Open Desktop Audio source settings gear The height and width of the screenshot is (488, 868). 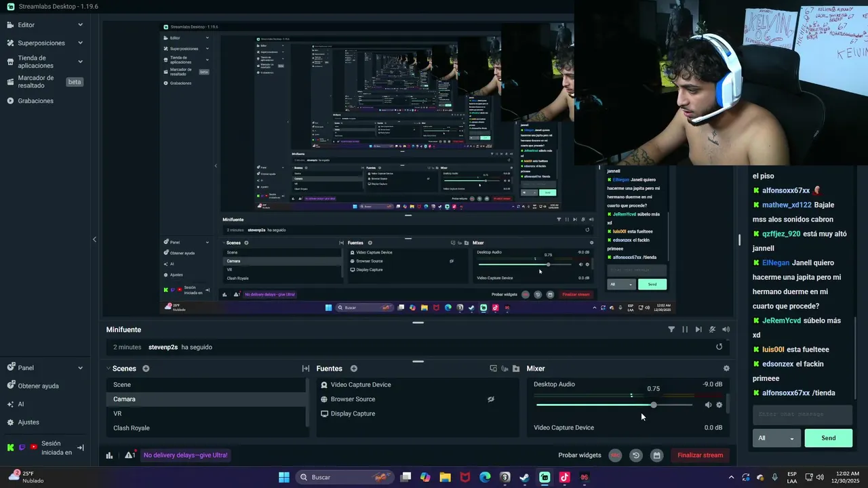click(x=719, y=405)
